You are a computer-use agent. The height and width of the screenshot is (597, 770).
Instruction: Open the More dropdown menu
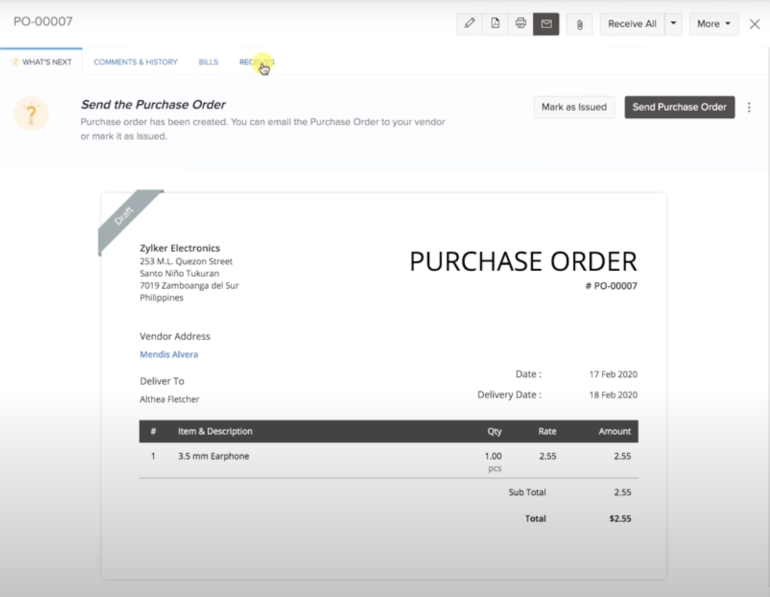[714, 24]
